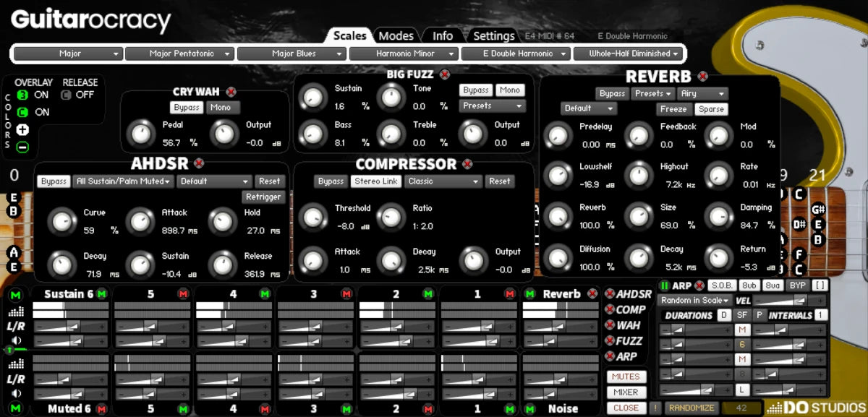Open the Major Blues dropdown
This screenshot has width=868, height=417.
coord(292,53)
